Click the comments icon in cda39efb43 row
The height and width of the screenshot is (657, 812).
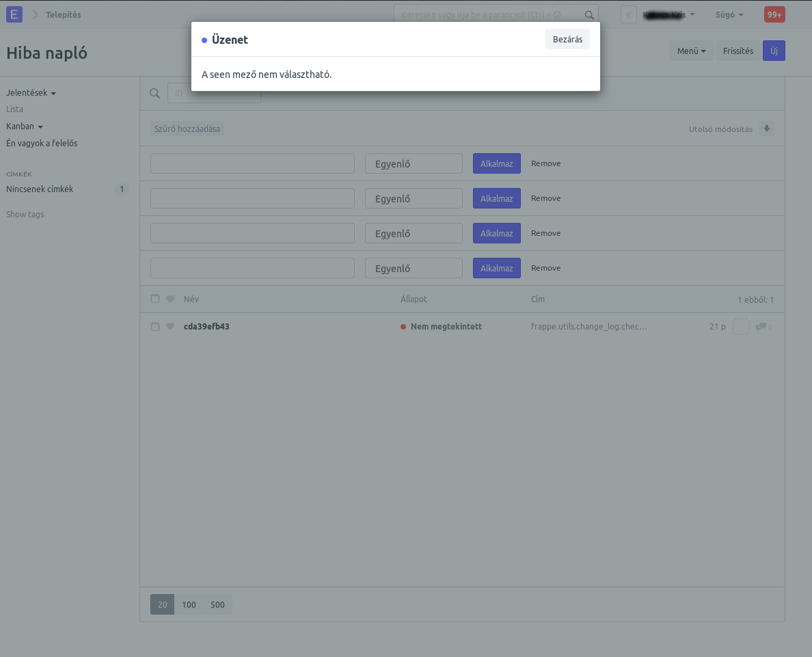pos(764,327)
